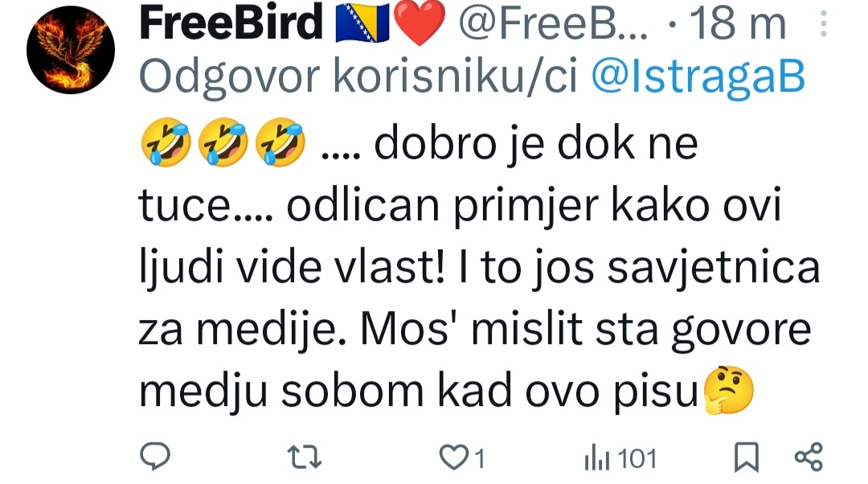Click the 101 views count
Image resolution: width=868 pixels, height=484 pixels.
click(x=637, y=459)
